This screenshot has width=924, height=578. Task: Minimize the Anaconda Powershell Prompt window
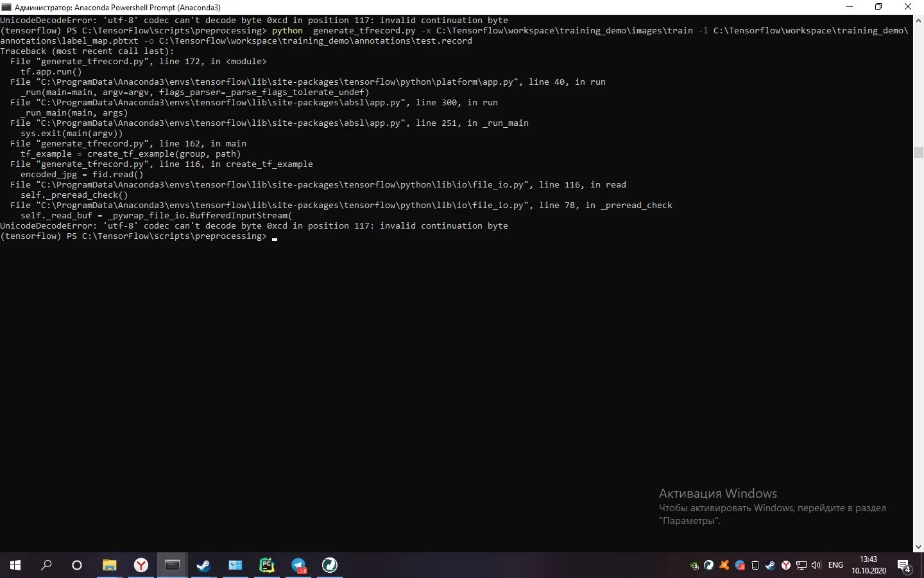[x=850, y=7]
